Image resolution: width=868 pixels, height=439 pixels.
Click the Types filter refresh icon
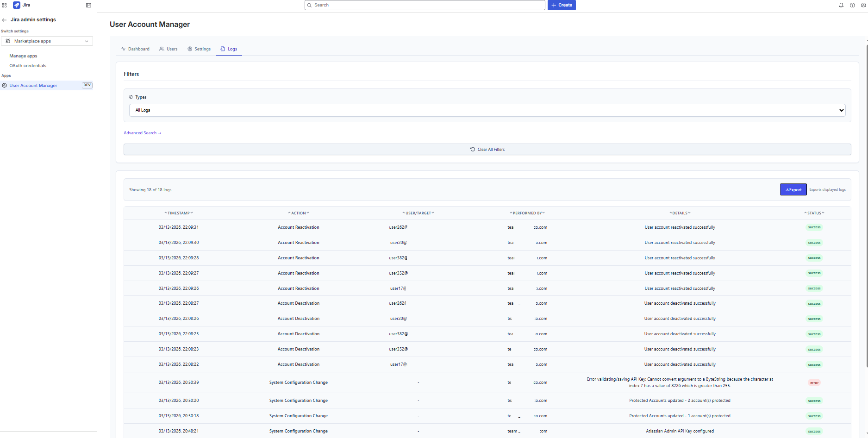[x=132, y=97]
